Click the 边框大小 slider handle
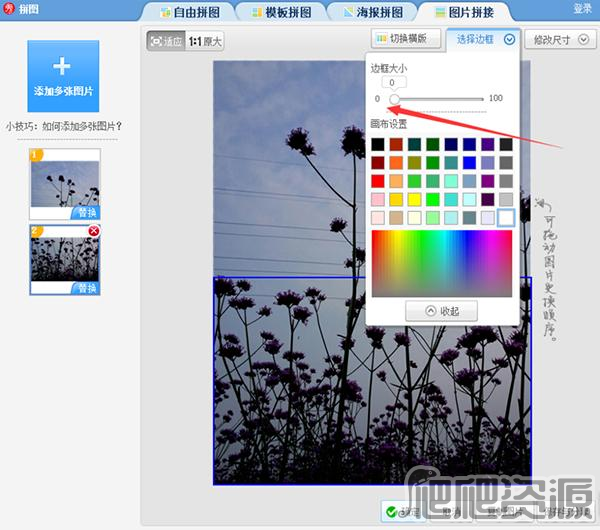This screenshot has width=600, height=530. [394, 99]
